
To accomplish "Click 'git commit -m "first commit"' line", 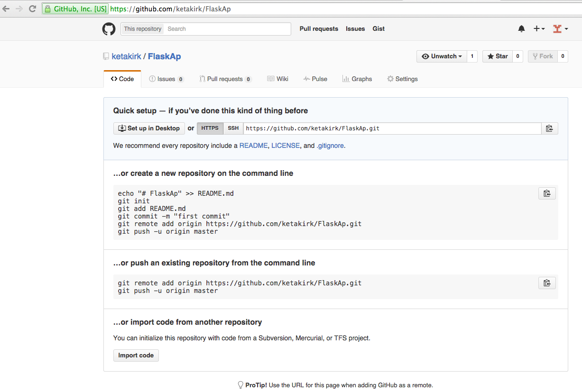I will pyautogui.click(x=174, y=216).
